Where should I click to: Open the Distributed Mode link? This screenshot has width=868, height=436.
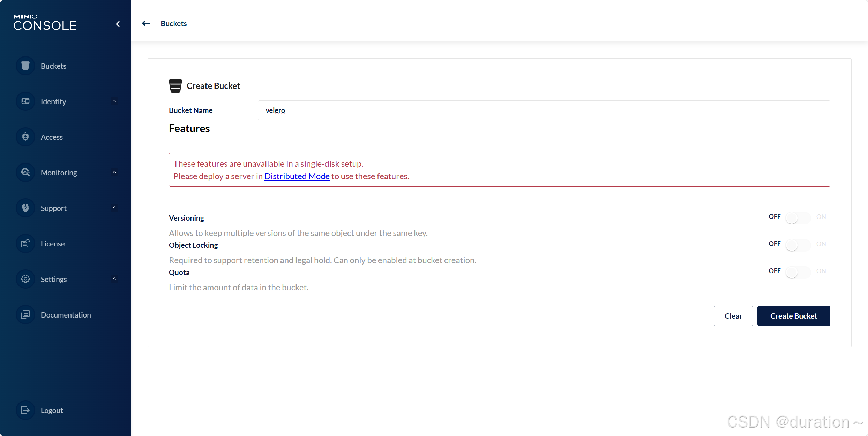click(x=297, y=176)
